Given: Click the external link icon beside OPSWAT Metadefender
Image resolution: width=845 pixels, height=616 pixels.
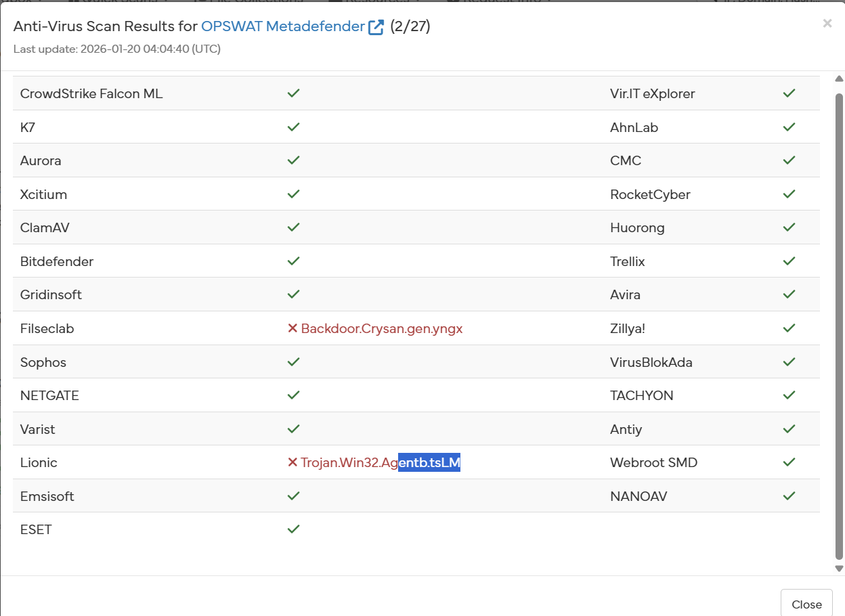Looking at the screenshot, I should 376,27.
